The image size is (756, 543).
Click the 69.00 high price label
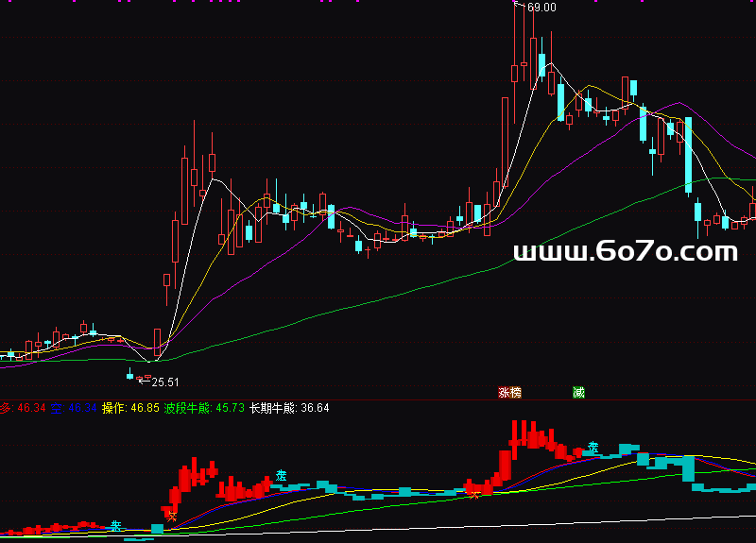click(x=542, y=8)
